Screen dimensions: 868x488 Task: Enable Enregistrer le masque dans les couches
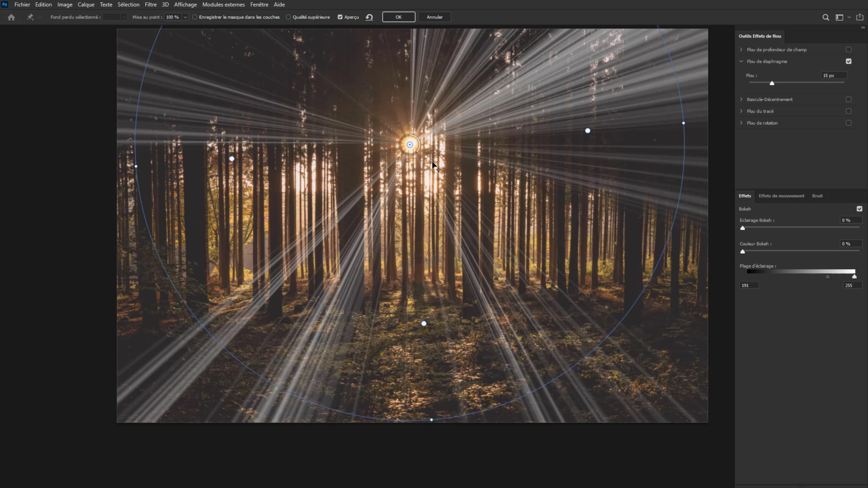[x=195, y=17]
